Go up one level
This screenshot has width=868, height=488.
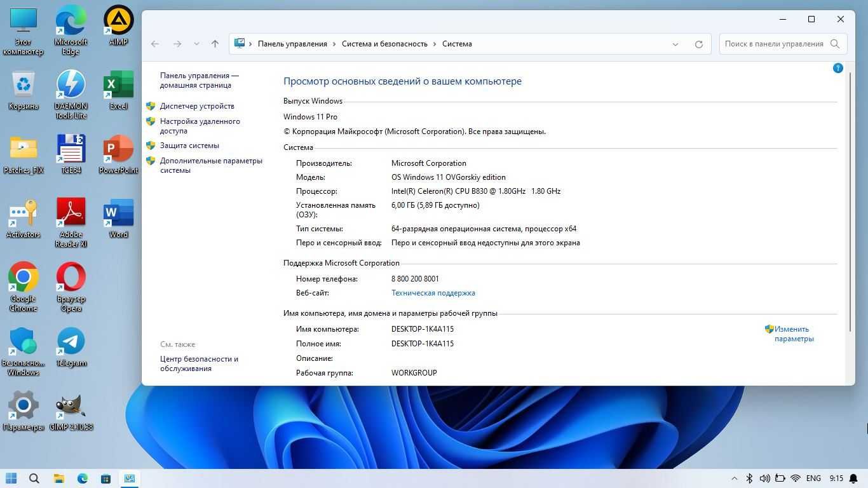click(215, 44)
